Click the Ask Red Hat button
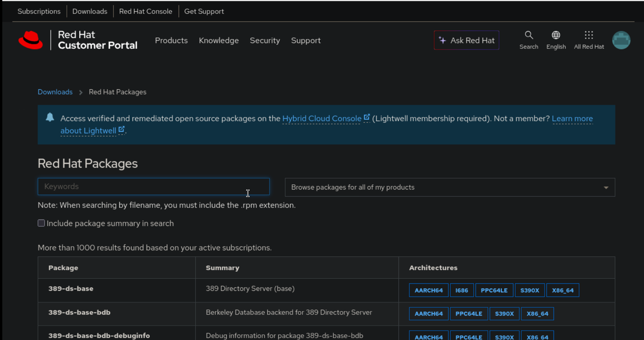The height and width of the screenshot is (340, 644). point(466,40)
